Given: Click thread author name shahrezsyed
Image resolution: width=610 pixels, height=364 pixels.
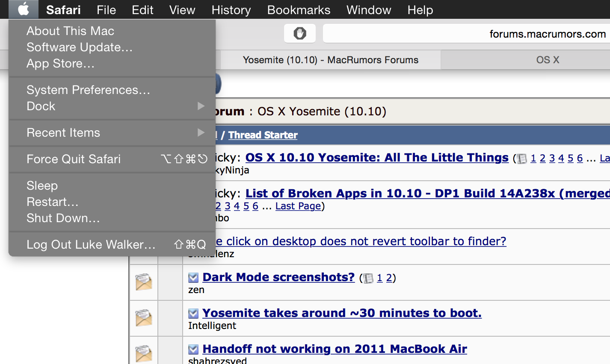Looking at the screenshot, I should pyautogui.click(x=217, y=361).
